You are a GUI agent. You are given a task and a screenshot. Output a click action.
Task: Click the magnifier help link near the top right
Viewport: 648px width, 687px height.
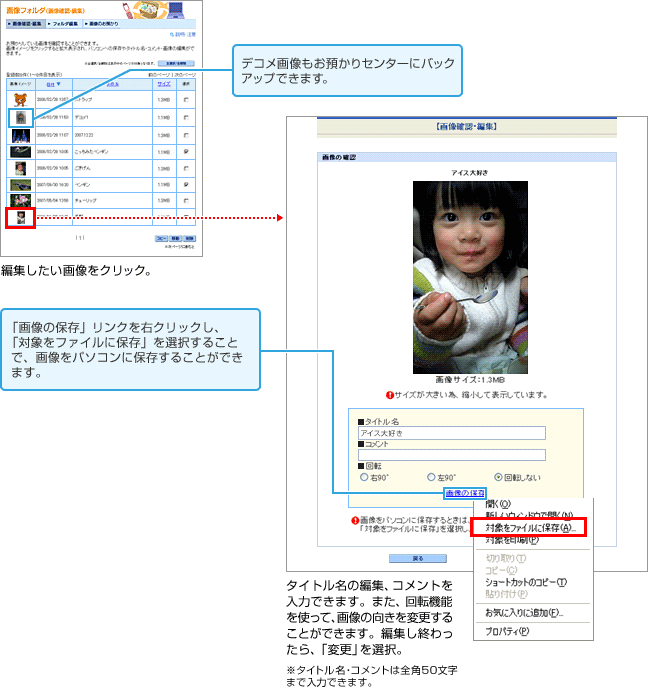click(183, 34)
